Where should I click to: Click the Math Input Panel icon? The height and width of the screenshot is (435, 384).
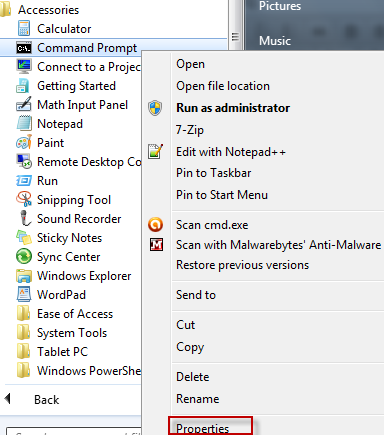[x=24, y=105]
